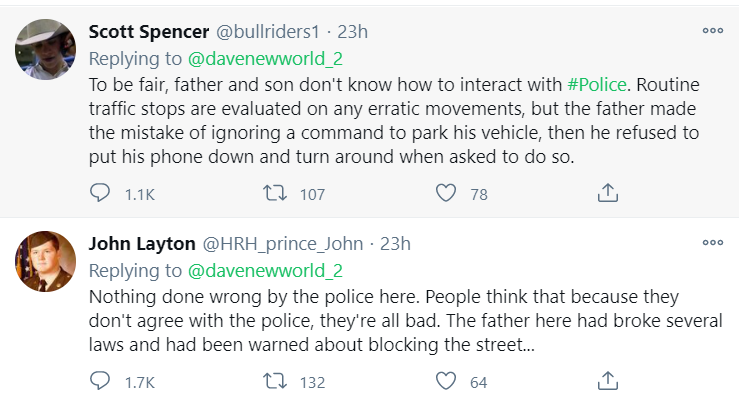Viewport: 739px width, 402px height.
Task: Share John Layton's tweet
Action: 607,381
